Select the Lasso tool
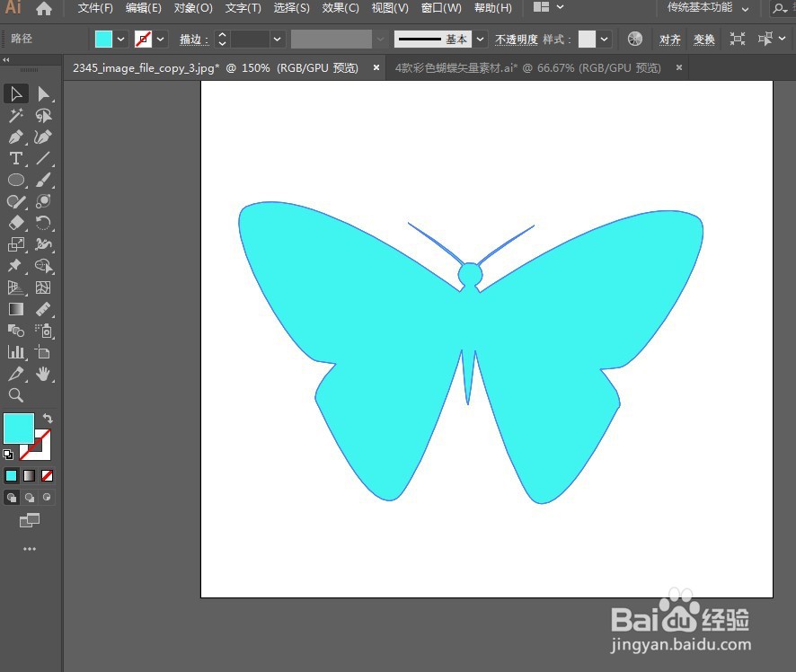The height and width of the screenshot is (672, 796). pyautogui.click(x=43, y=116)
